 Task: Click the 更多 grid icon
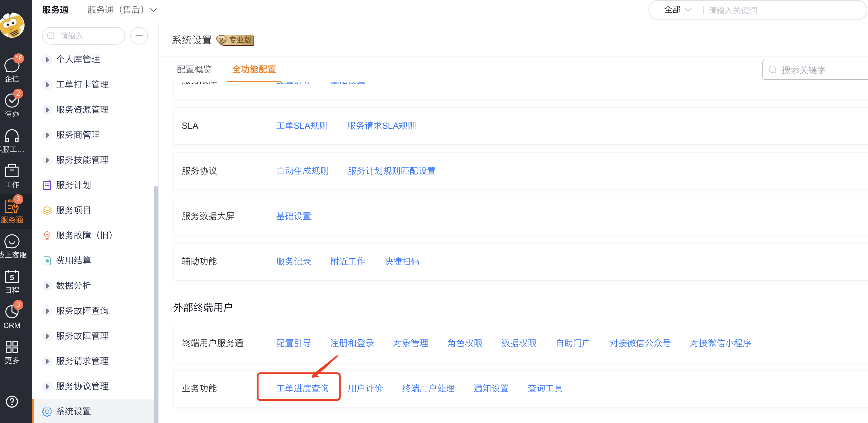(x=12, y=347)
